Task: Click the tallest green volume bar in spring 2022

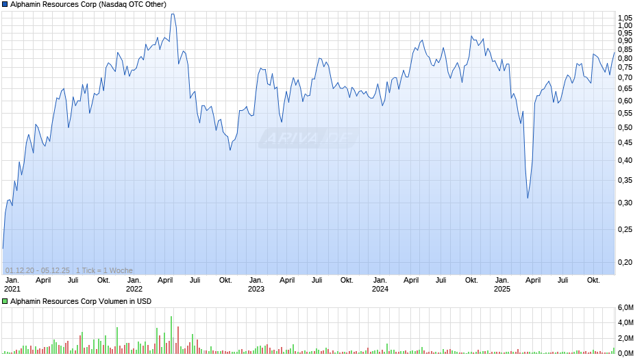Action: point(171,335)
